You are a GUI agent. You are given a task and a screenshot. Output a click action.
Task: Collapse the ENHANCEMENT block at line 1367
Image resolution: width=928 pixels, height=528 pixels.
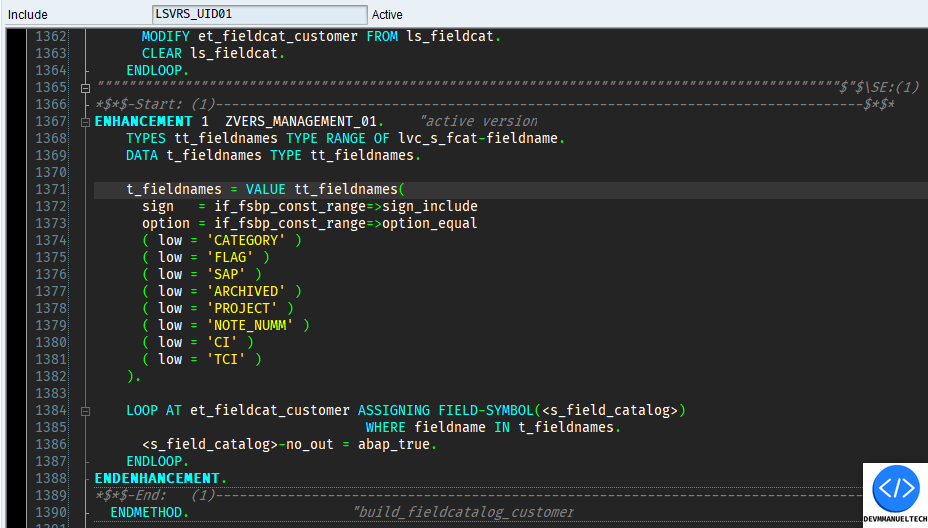coord(85,122)
